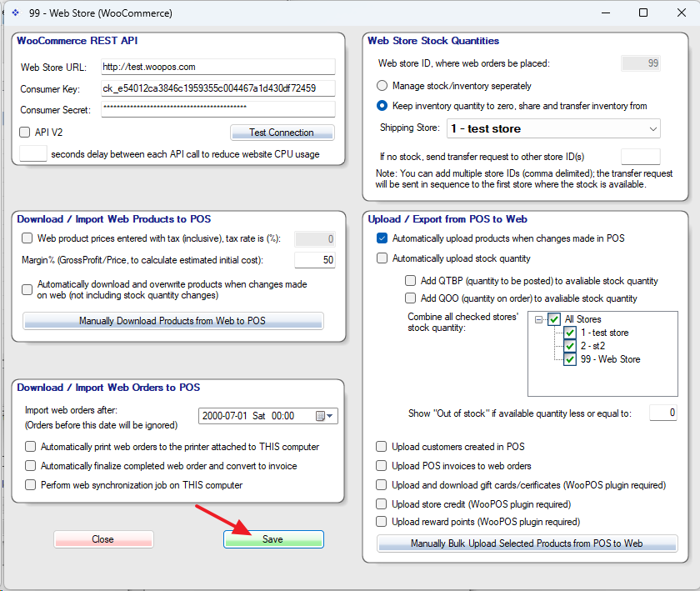Edit the out of stock quantity threshold
This screenshot has height=591, width=700.
pyautogui.click(x=663, y=413)
